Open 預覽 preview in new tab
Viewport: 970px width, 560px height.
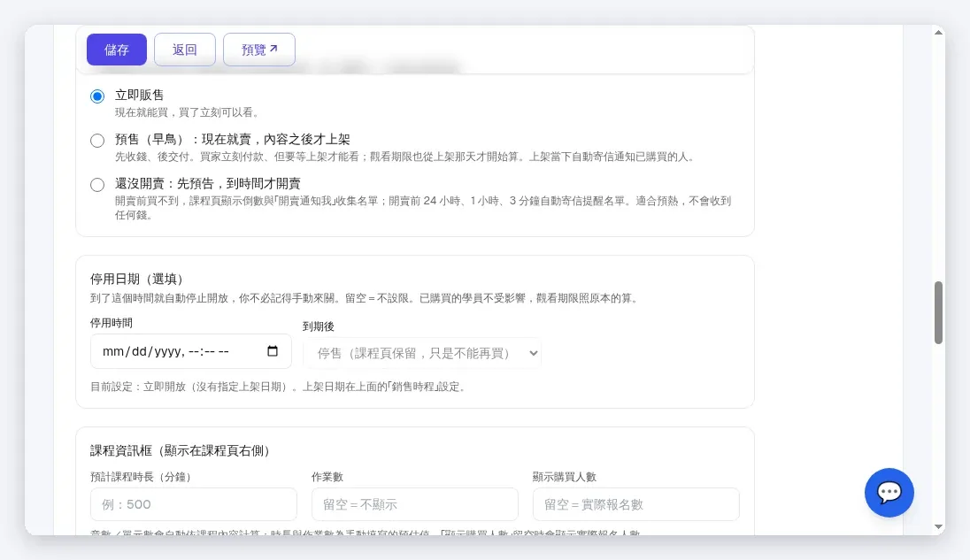point(259,50)
